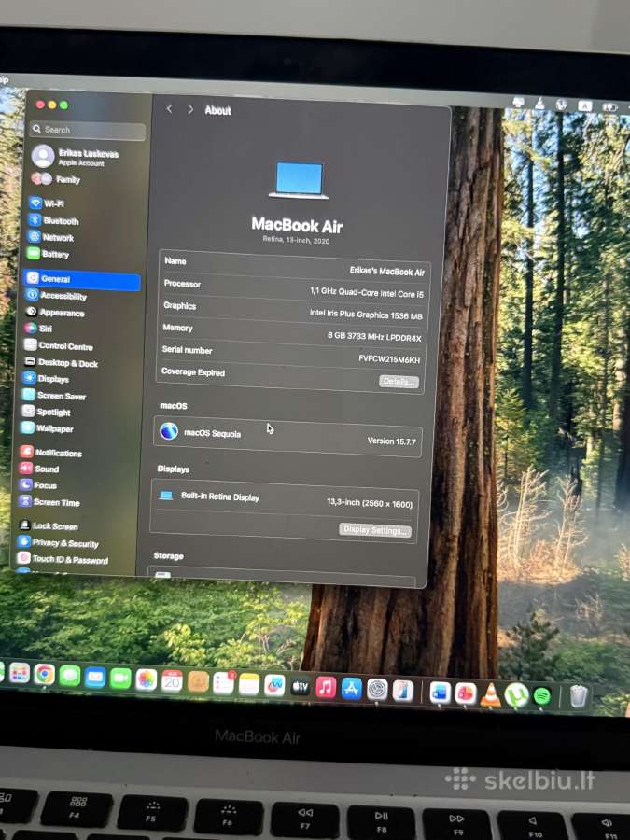Open Launchpad from the Dock

click(x=20, y=673)
